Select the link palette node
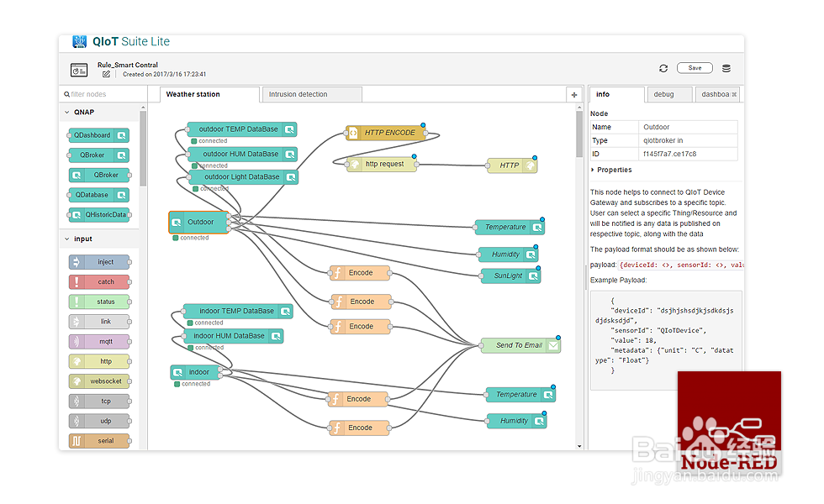Image resolution: width=824 pixels, height=504 pixels. (99, 322)
